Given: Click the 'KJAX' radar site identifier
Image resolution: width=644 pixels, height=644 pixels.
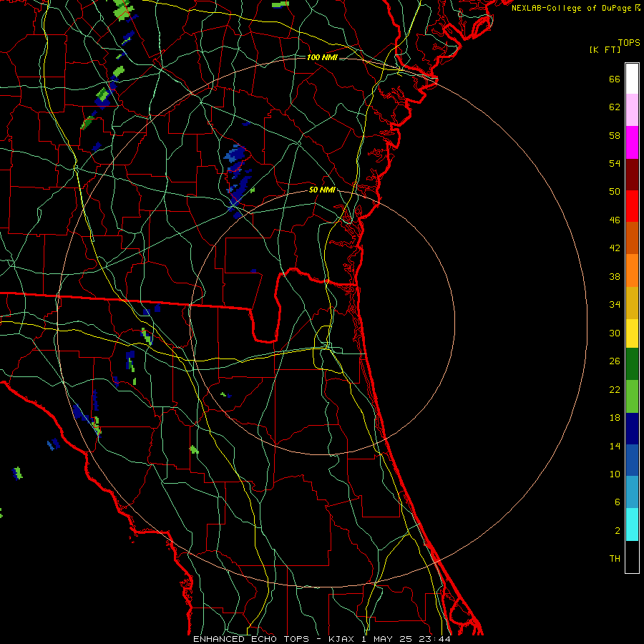Looking at the screenshot, I should tap(342, 639).
